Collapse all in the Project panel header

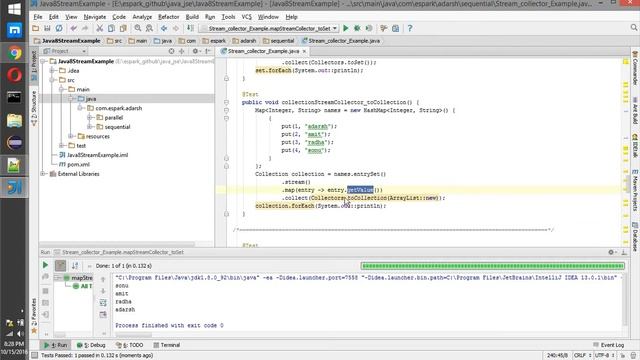coord(182,51)
